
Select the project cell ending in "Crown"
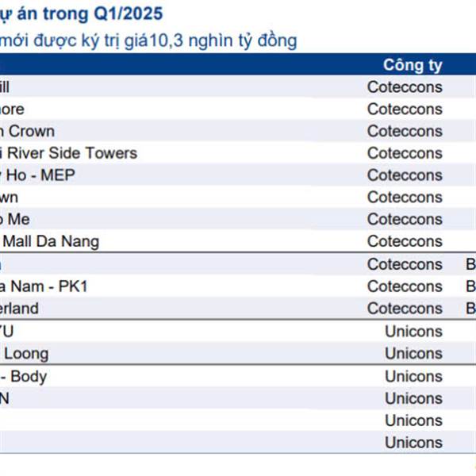(x=28, y=131)
